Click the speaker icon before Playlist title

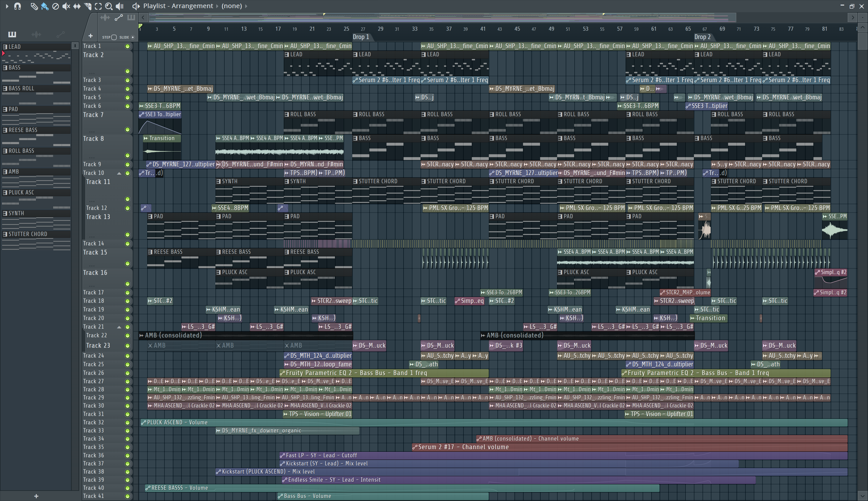[136, 6]
